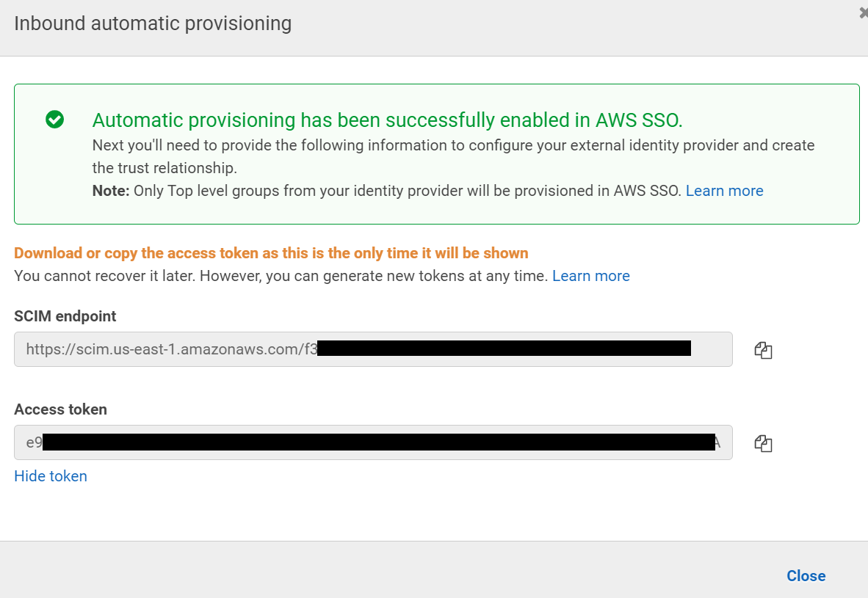Screen dimensions: 868x598
Task: Dismiss dialog with the top-right X
Action: [864, 12]
